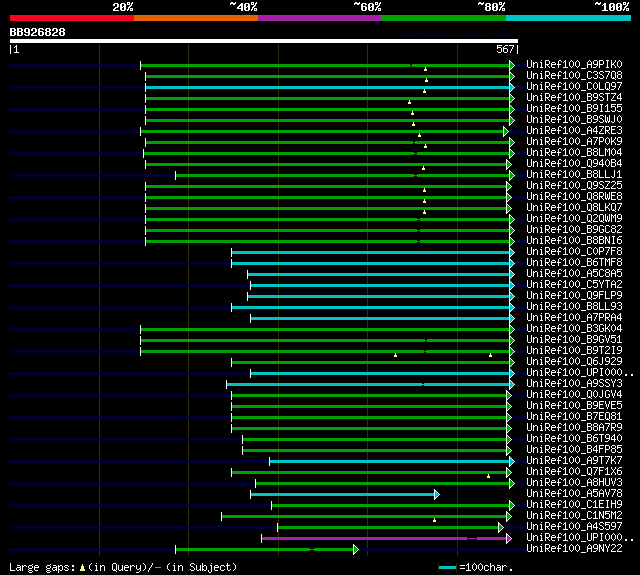Open the UniRef100_B9GC82 hit label
Image resolution: width=640 pixels, height=575 pixels.
(574, 230)
